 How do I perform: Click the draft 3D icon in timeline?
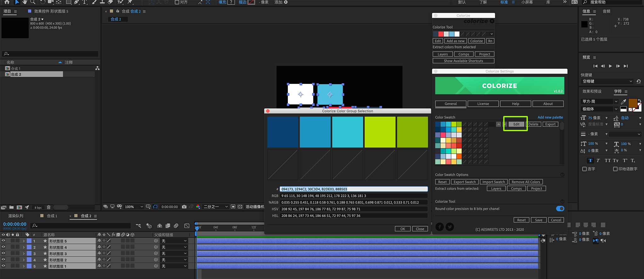click(149, 226)
